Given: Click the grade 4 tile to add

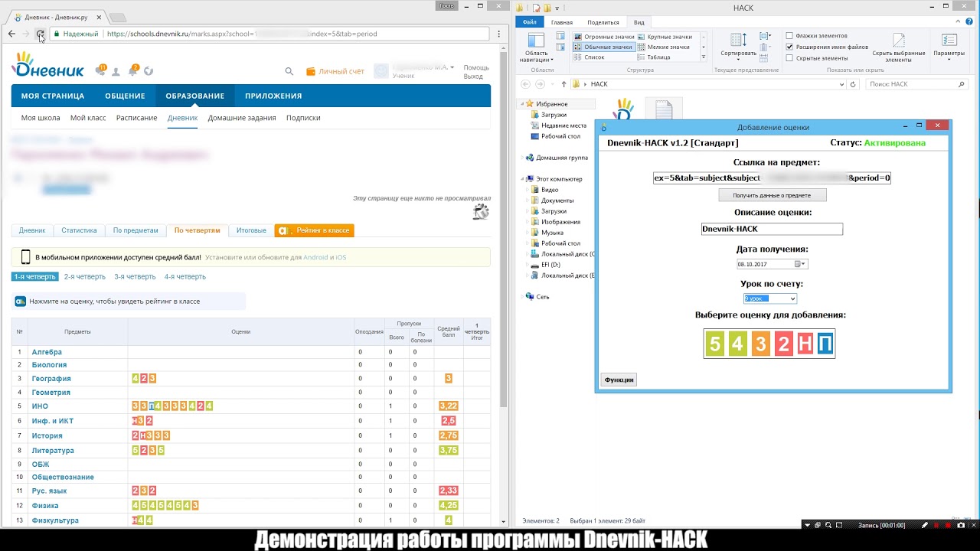Looking at the screenshot, I should click(x=737, y=344).
